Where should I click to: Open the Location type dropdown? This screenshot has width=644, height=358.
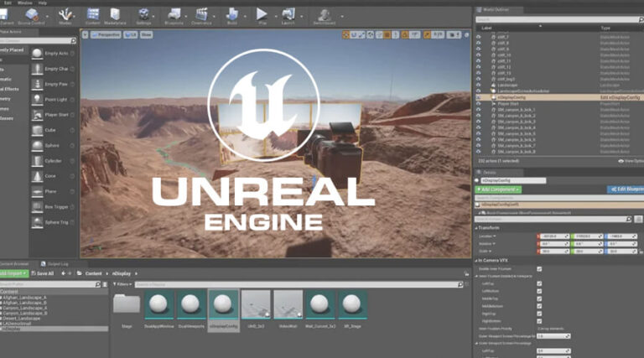[x=487, y=236]
